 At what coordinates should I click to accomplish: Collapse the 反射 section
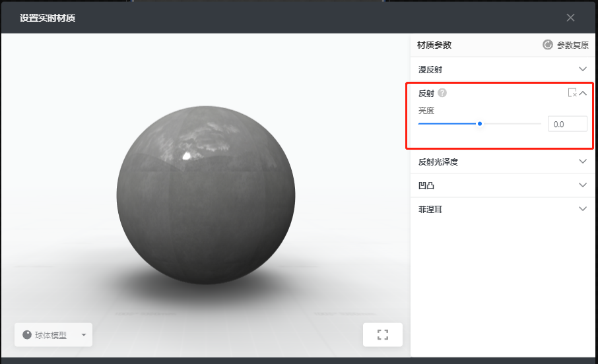tap(583, 92)
